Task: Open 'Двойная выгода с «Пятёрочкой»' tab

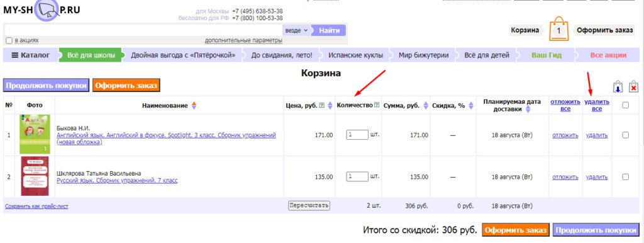Action: [x=183, y=55]
